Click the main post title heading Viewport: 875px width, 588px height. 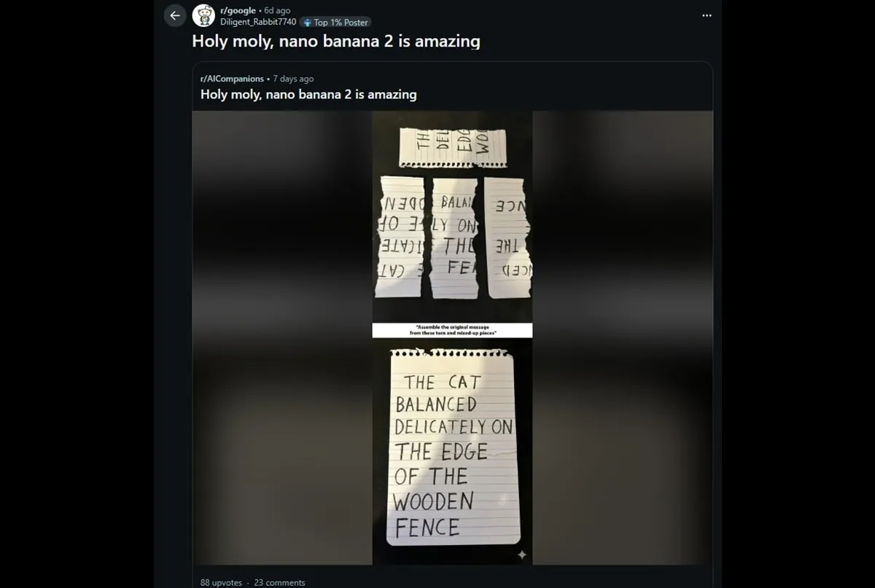[335, 41]
